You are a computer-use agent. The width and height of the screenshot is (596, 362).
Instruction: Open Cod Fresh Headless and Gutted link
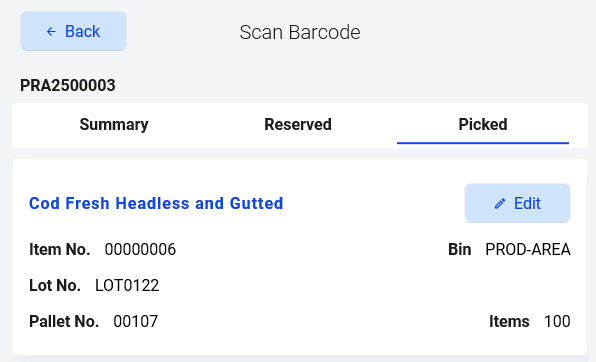point(156,203)
